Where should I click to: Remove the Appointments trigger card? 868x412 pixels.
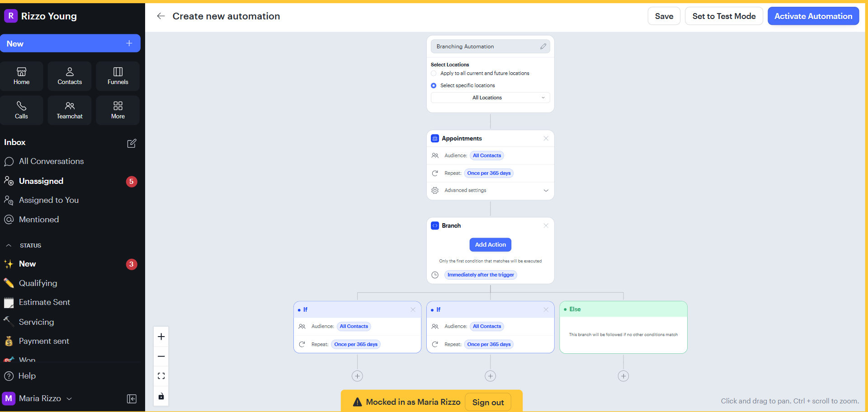(x=546, y=139)
